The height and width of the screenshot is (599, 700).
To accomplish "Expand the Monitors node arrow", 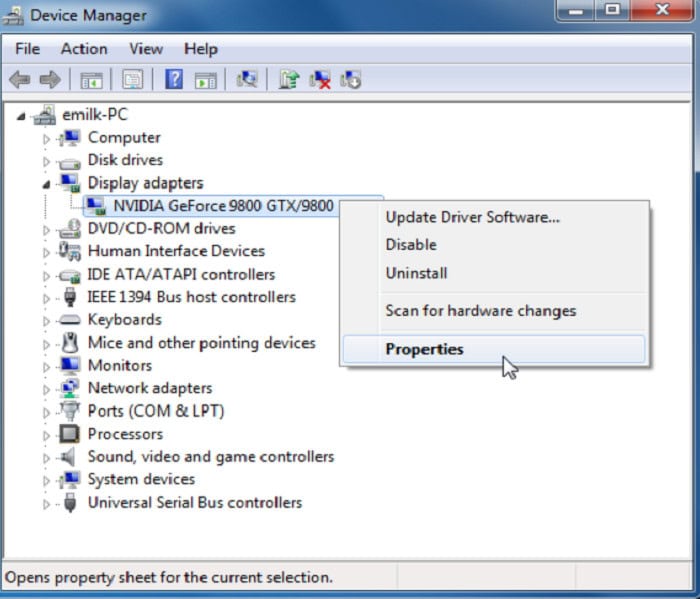I will tap(46, 366).
